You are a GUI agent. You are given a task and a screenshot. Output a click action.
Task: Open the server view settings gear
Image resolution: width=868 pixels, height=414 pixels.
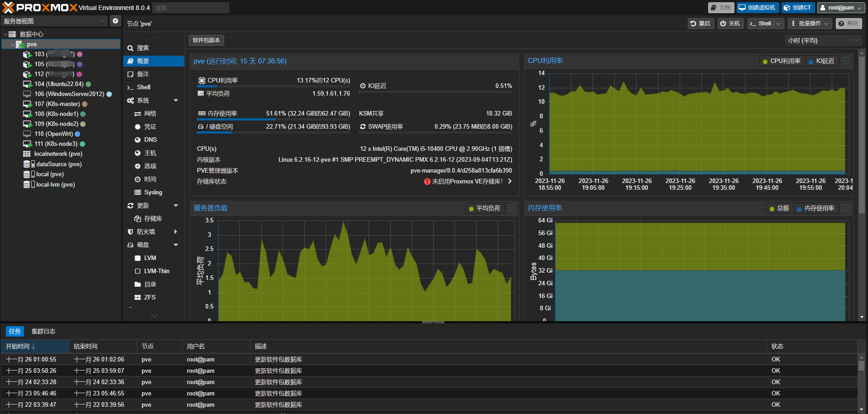coord(115,21)
